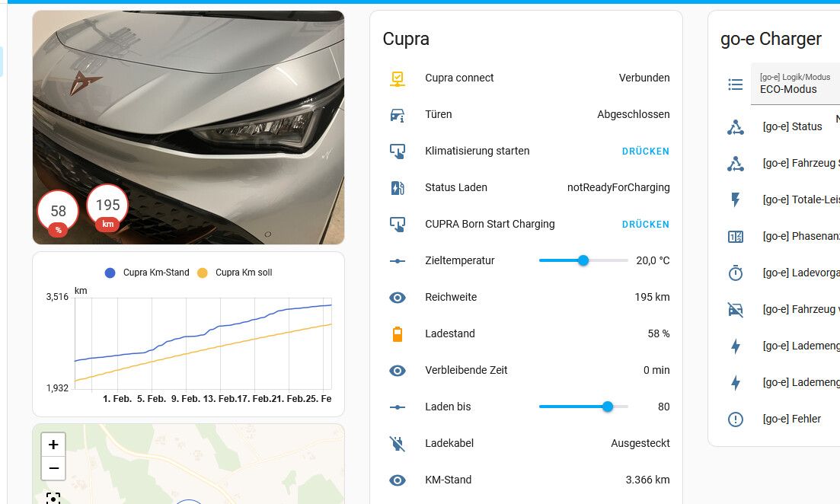The width and height of the screenshot is (840, 504).
Task: Toggle Cupra Km-Stand series in chart legend
Action: point(147,273)
